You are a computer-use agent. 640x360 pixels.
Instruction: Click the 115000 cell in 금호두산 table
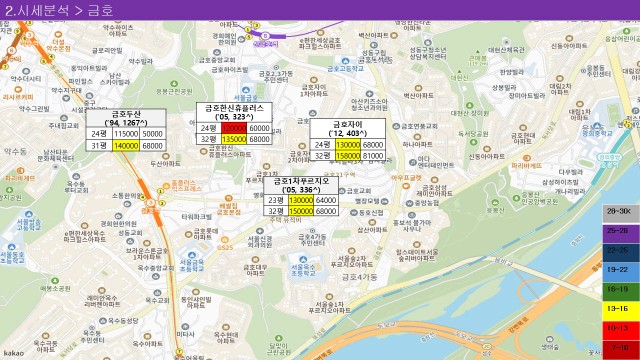[x=126, y=134]
